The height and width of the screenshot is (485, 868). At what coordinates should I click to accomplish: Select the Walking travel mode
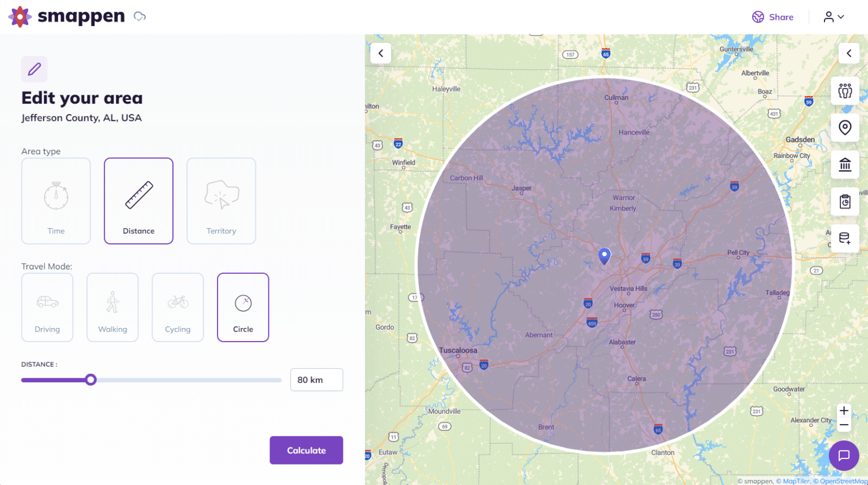112,307
